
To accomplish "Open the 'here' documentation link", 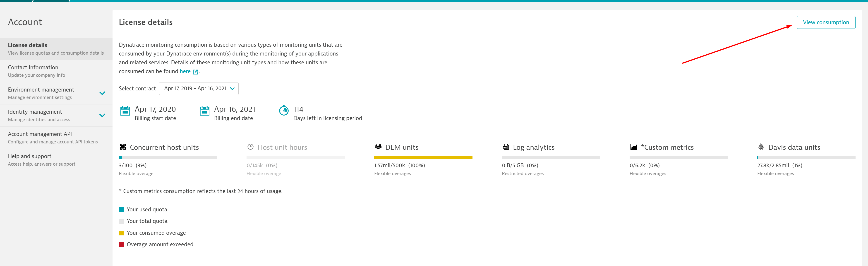I will tap(185, 71).
